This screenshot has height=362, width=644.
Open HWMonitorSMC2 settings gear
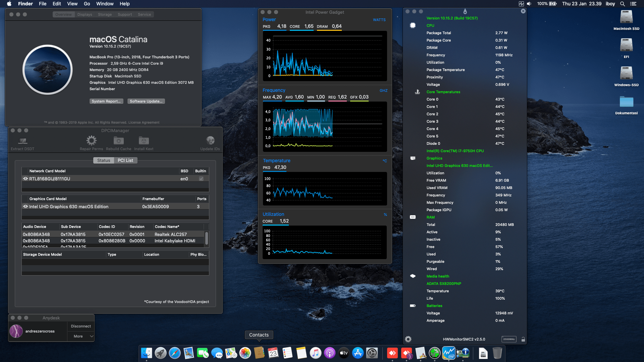[x=408, y=339]
